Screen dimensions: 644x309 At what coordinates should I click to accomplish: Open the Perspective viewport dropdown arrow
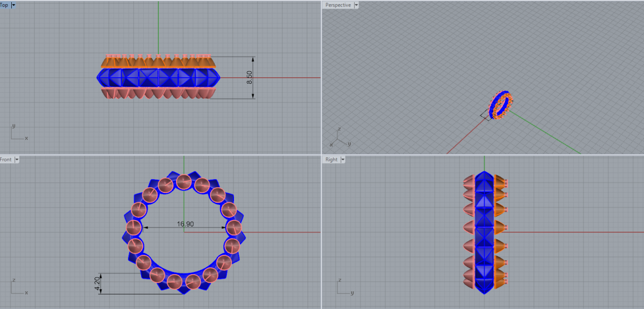(x=356, y=5)
